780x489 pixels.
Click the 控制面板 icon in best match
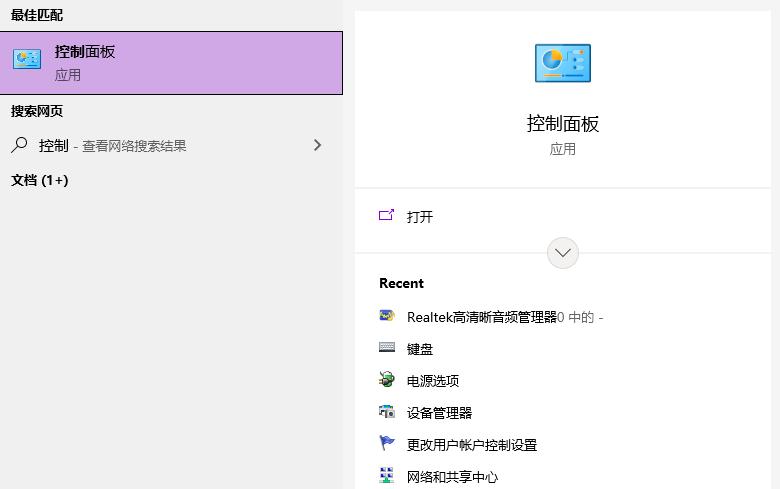[27, 59]
